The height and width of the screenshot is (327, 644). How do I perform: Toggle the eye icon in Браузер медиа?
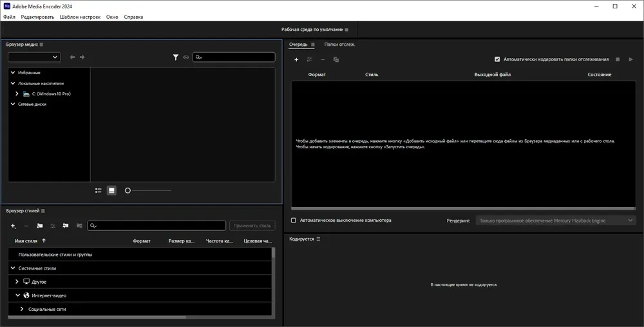186,57
